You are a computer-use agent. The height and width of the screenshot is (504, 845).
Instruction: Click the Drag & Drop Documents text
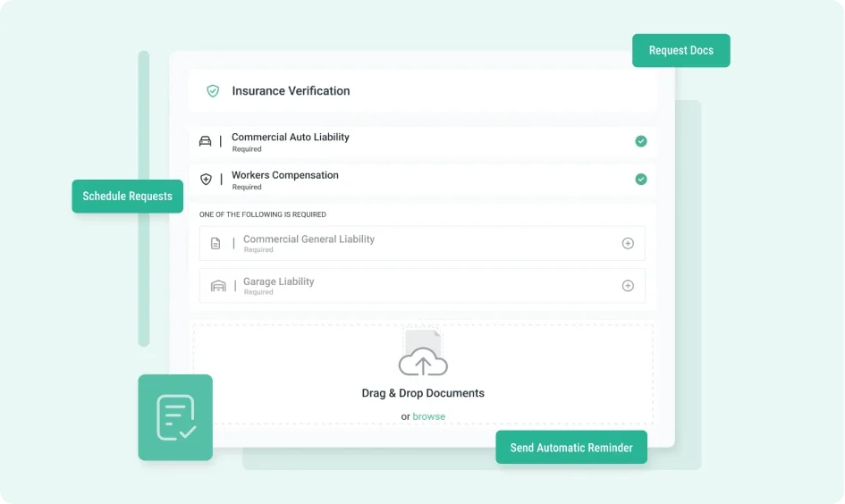coord(423,393)
